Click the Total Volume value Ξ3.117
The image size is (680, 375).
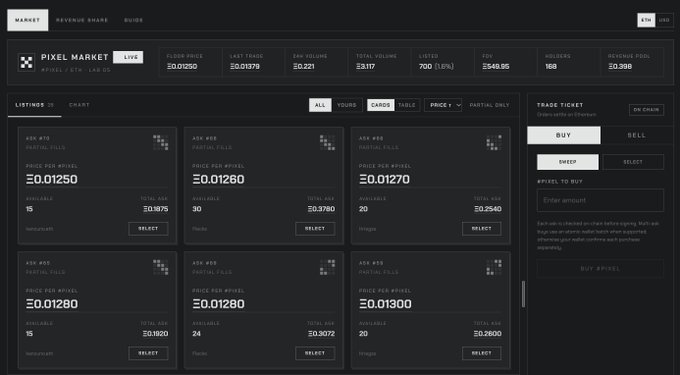tap(366, 66)
